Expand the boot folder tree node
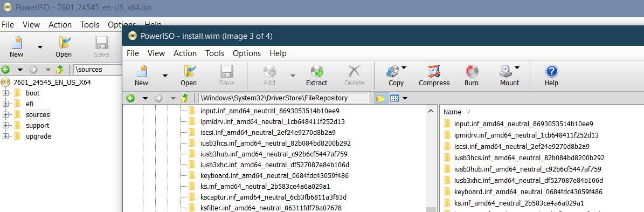 point(5,93)
